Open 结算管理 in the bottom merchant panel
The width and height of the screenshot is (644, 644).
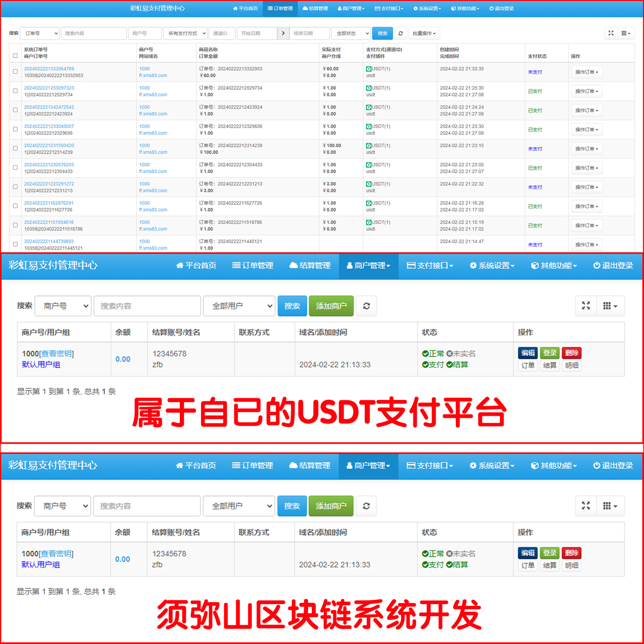(x=310, y=466)
